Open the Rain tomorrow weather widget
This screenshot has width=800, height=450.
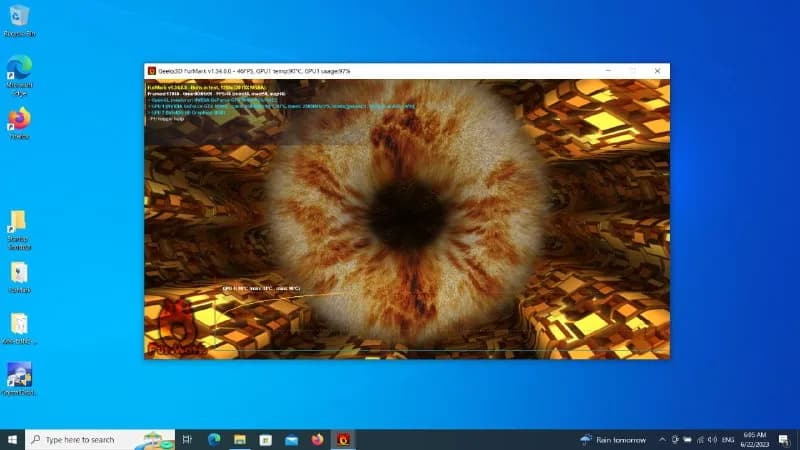[x=613, y=440]
